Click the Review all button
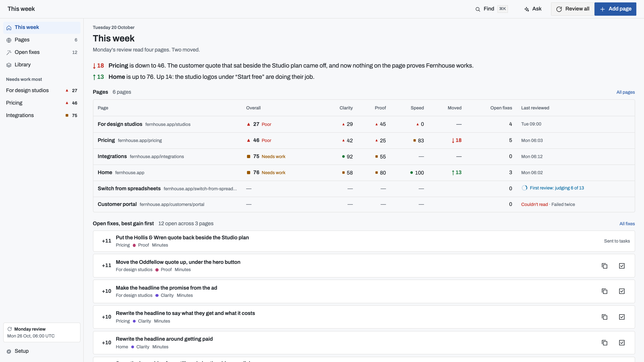This screenshot has width=644, height=362. (573, 9)
